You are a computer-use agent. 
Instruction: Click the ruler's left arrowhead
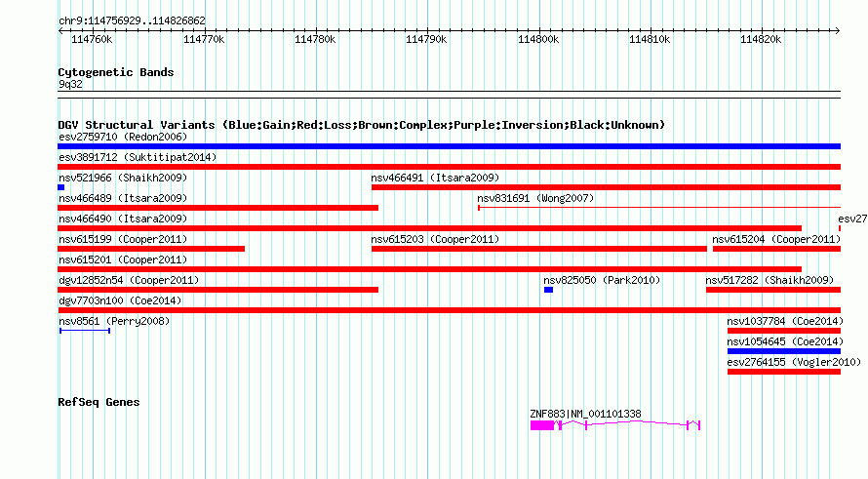pyautogui.click(x=60, y=31)
